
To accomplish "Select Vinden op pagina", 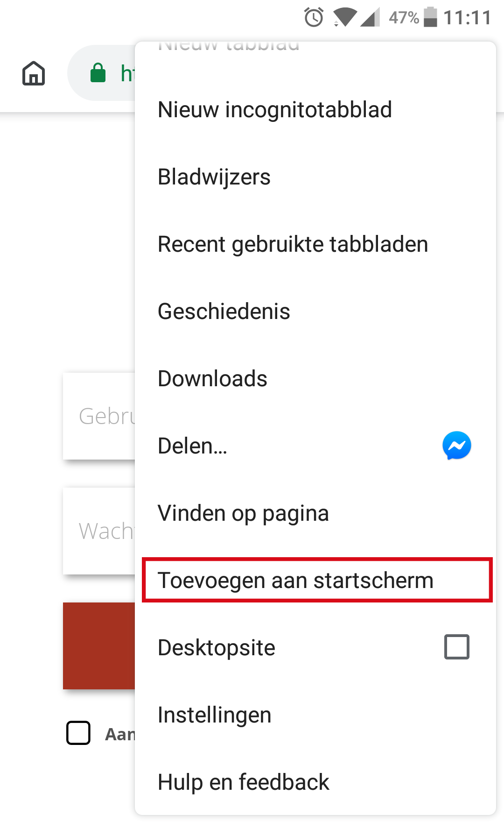I will tap(243, 513).
